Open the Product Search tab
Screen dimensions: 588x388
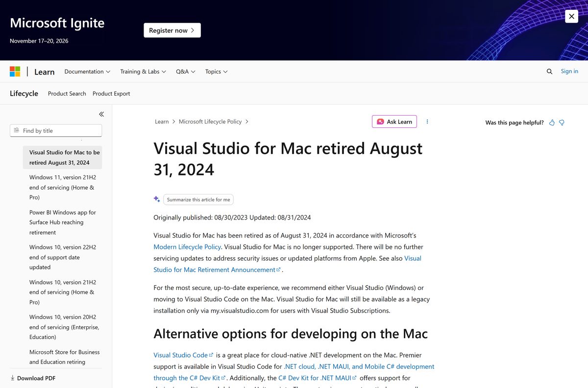67,94
